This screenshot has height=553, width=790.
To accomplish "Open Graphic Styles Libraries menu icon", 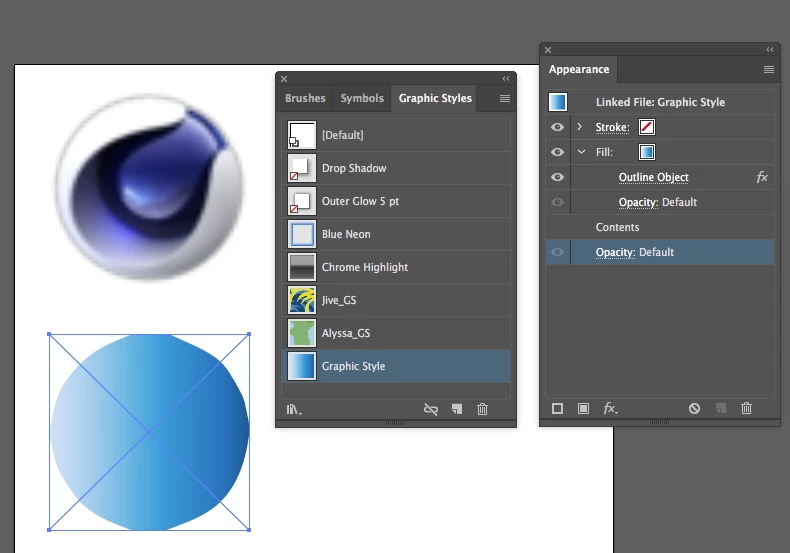I will click(x=294, y=409).
